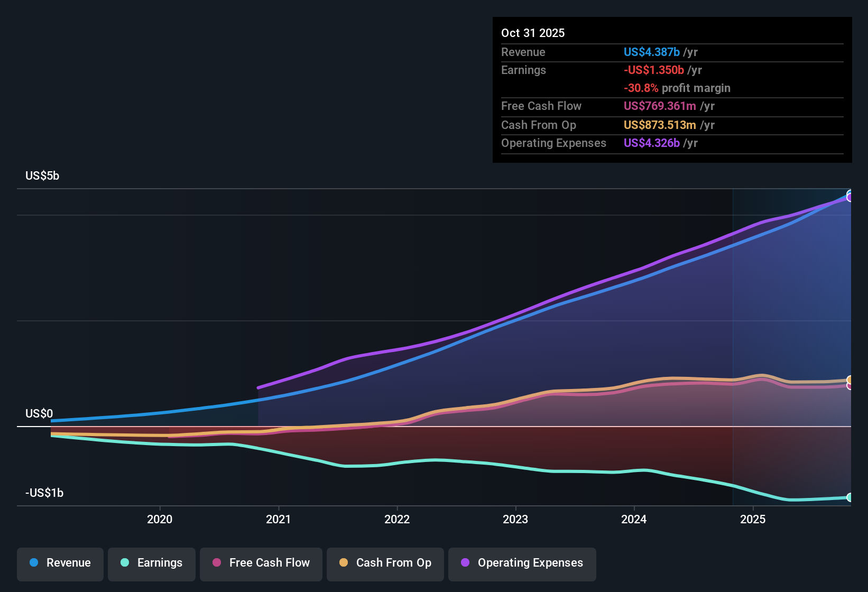Toggle the Operating Expenses series visibility
This screenshot has width=868, height=592.
(x=522, y=563)
